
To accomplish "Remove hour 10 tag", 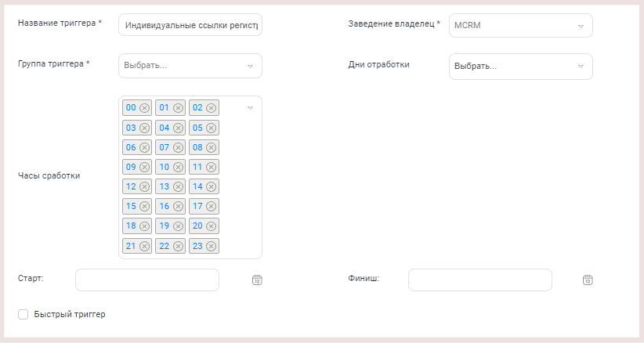I will tap(178, 167).
